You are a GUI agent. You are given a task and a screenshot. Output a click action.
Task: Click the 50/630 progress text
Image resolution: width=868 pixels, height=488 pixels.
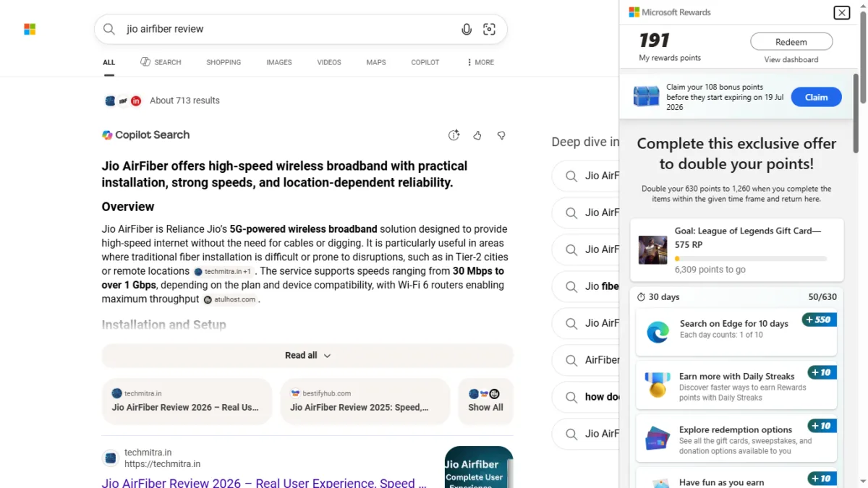pos(822,297)
